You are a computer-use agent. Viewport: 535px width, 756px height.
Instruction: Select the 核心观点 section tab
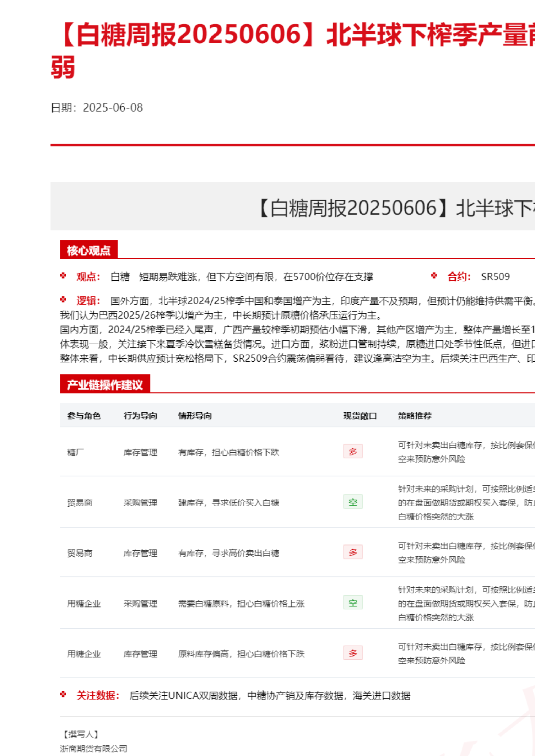89,250
